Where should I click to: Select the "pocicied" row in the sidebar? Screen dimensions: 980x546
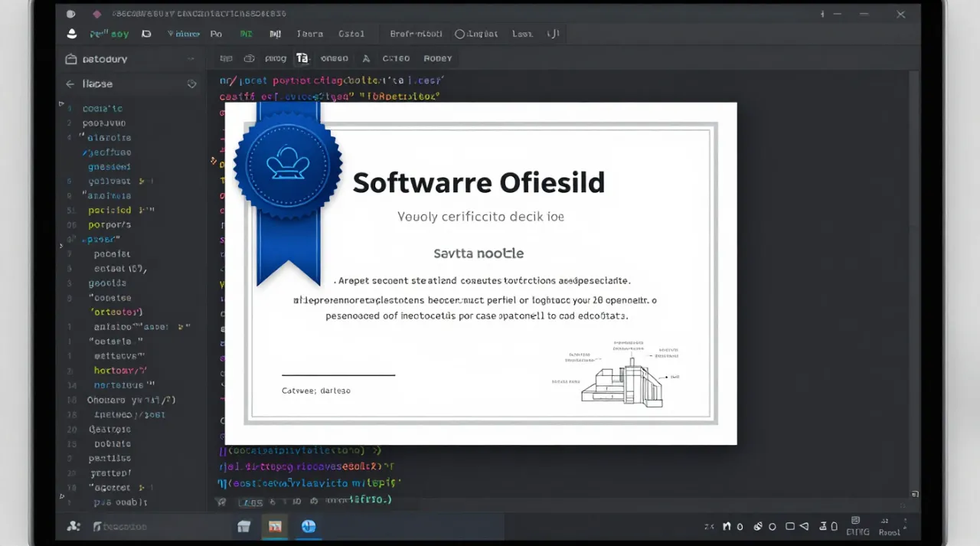click(109, 211)
